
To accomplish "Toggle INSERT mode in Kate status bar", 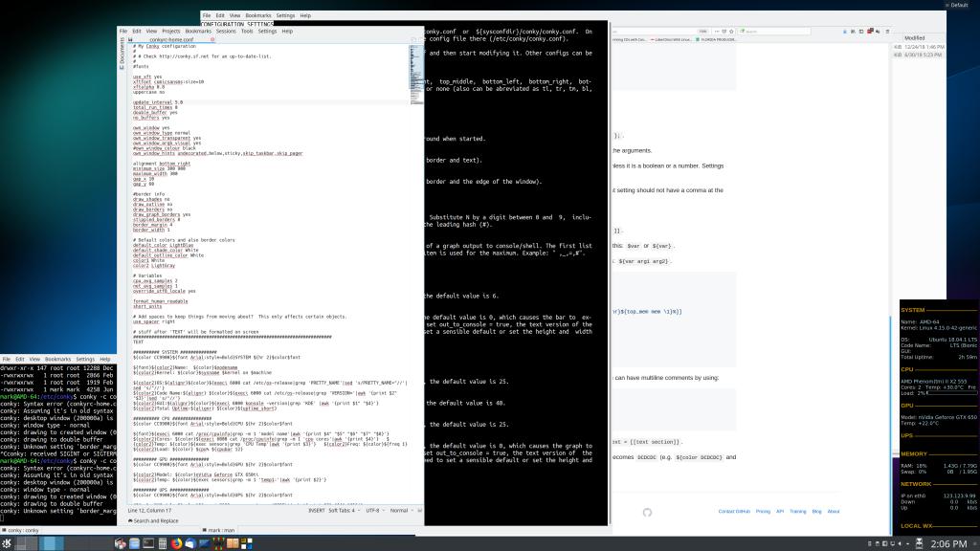I will (317, 510).
